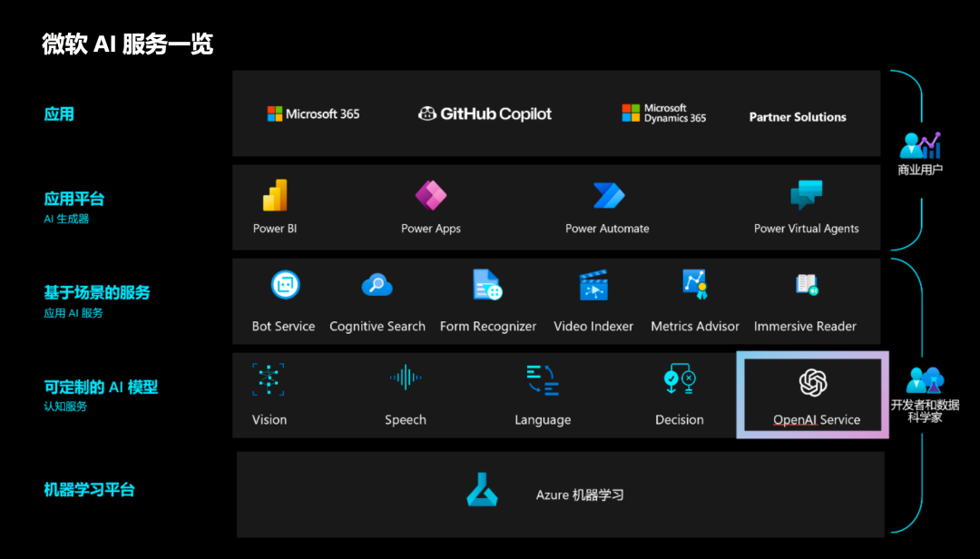Viewport: 980px width, 559px height.
Task: Click the Form Recognizer document icon
Action: click(487, 285)
